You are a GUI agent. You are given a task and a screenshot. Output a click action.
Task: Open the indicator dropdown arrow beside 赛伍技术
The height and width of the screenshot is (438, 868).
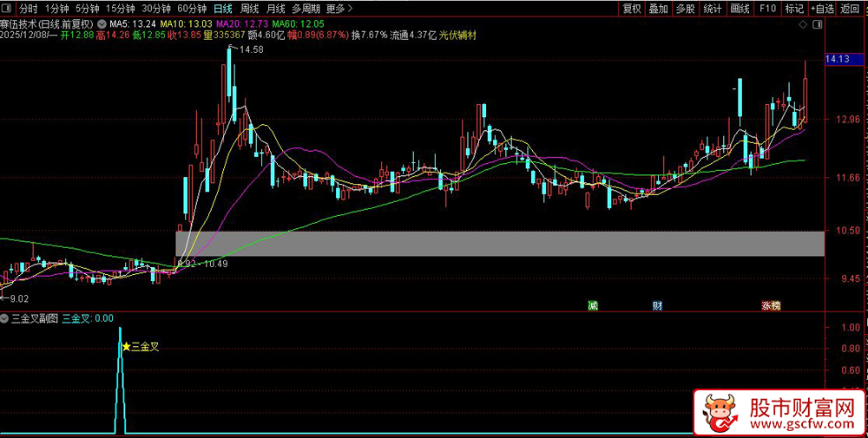[102, 23]
